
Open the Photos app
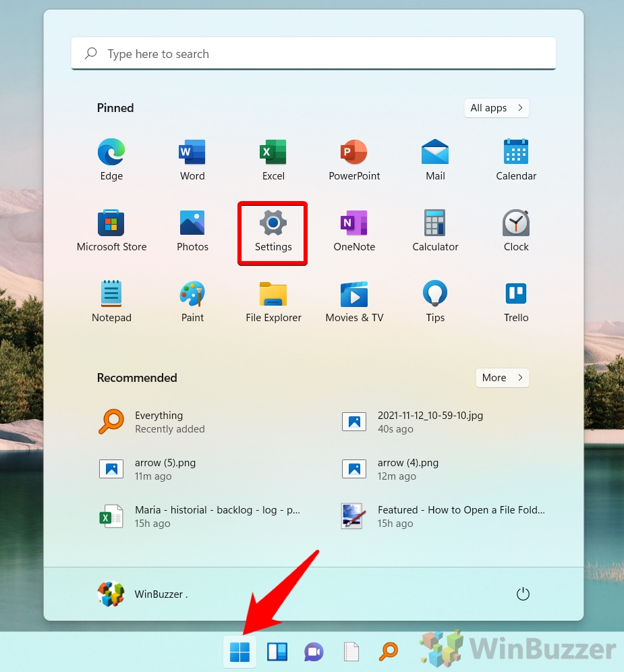click(x=192, y=231)
